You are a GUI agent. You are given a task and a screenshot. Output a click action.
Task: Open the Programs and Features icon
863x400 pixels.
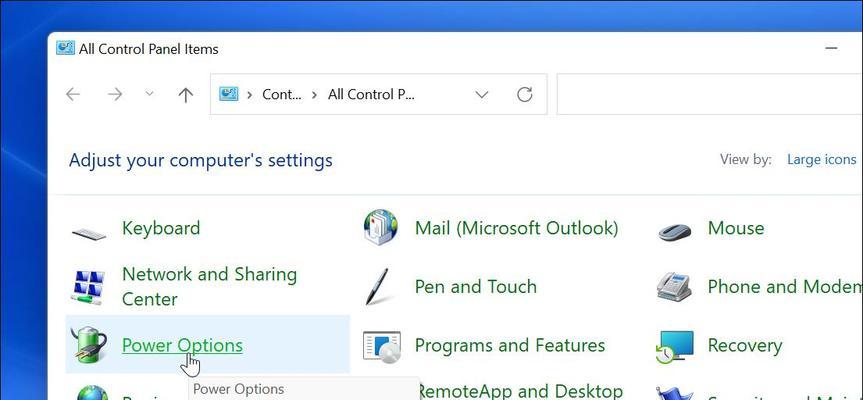click(381, 347)
